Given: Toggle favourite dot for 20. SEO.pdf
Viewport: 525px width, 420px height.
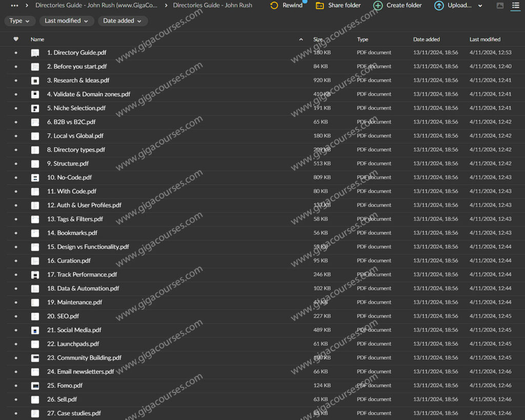Looking at the screenshot, I should [x=16, y=317].
